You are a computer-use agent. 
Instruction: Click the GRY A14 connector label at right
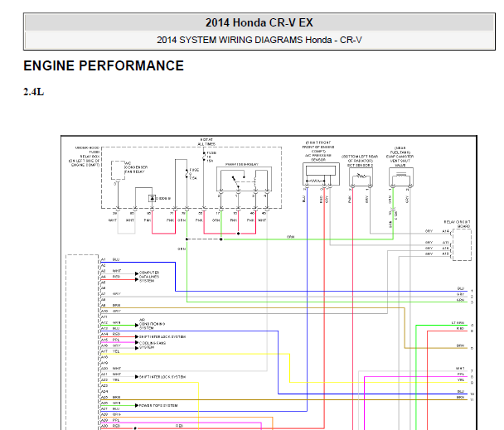(437, 231)
